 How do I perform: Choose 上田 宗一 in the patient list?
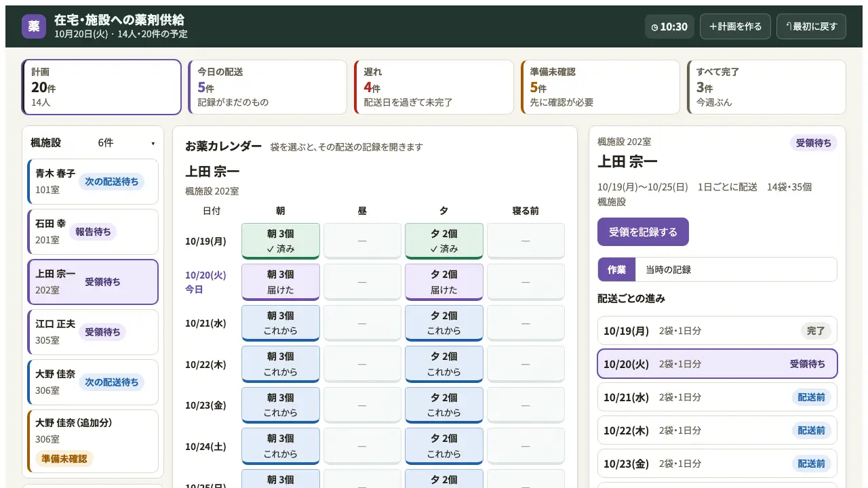pyautogui.click(x=93, y=282)
